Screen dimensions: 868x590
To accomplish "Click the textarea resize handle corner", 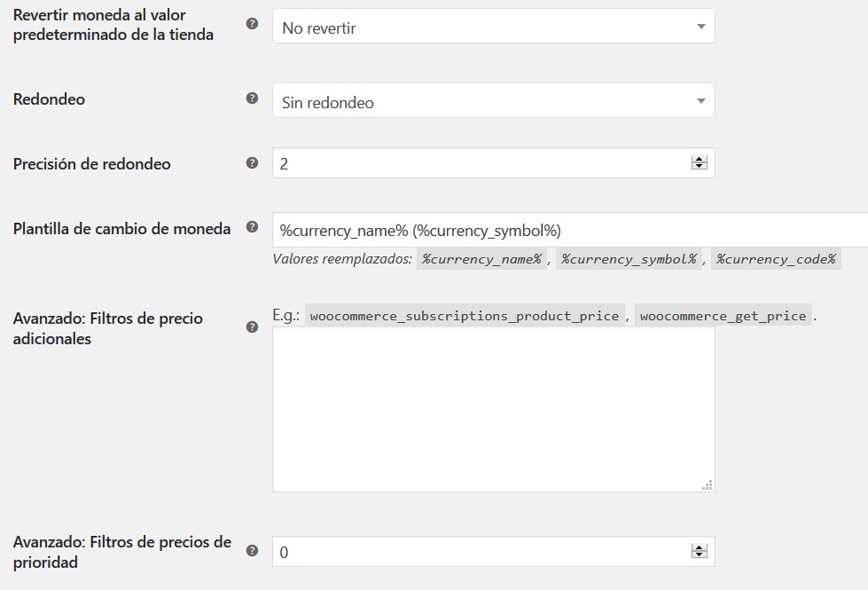I will (708, 484).
